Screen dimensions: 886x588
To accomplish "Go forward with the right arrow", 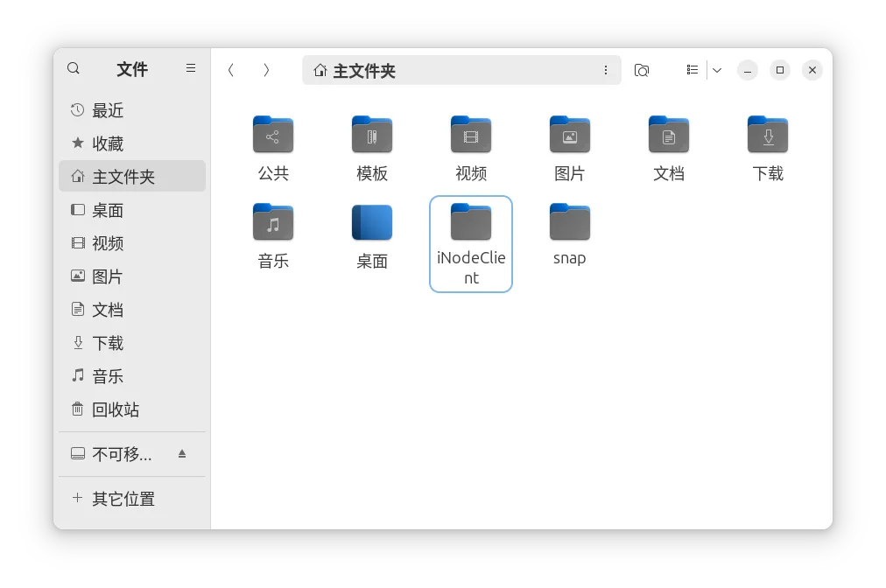I will (266, 70).
